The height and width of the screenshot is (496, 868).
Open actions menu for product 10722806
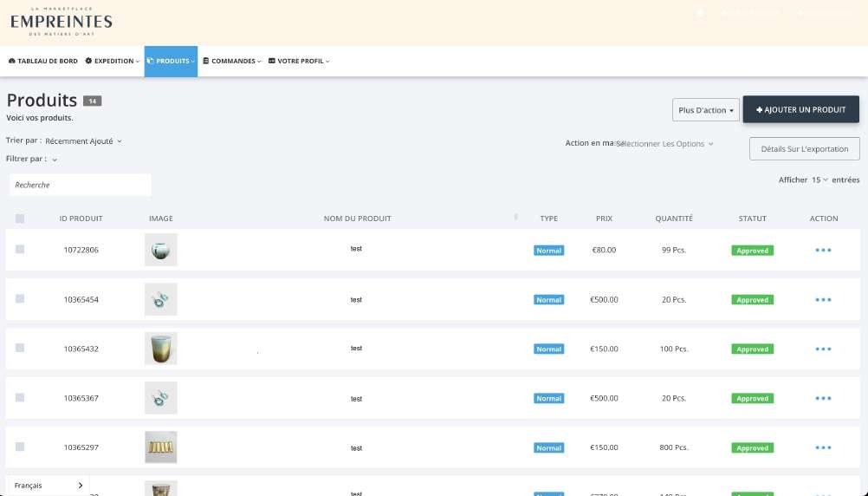point(823,251)
